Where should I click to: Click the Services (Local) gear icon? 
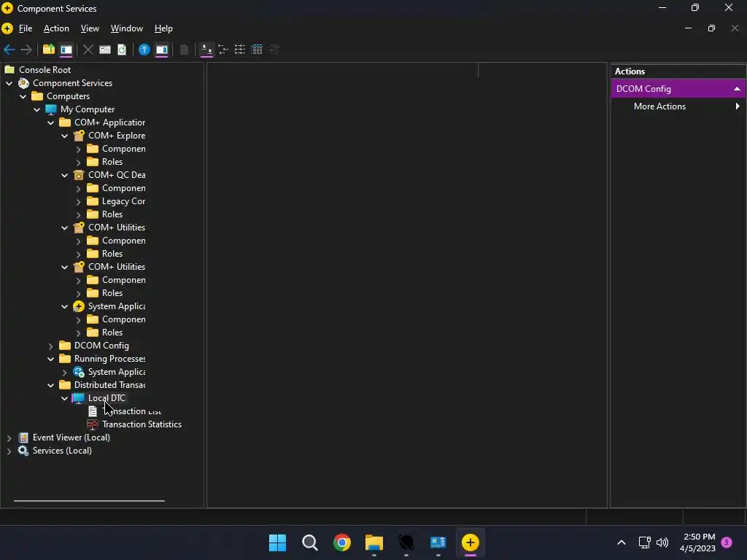pyautogui.click(x=23, y=451)
